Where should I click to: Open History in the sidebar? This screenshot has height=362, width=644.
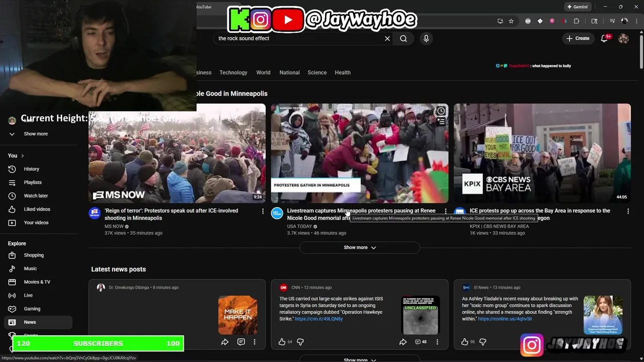[x=38, y=169]
